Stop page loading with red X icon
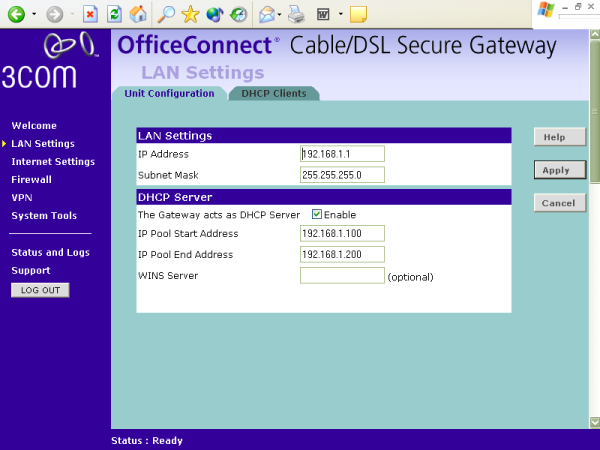The height and width of the screenshot is (450, 600). [x=90, y=15]
